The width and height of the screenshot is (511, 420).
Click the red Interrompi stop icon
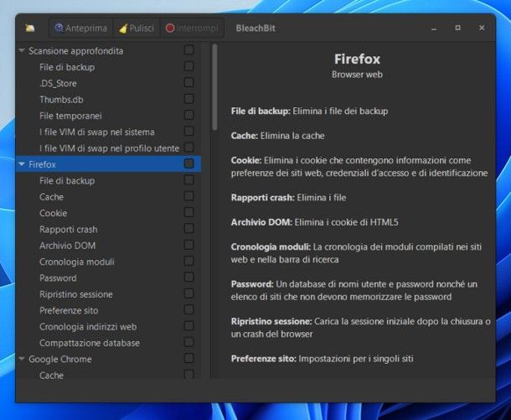170,28
